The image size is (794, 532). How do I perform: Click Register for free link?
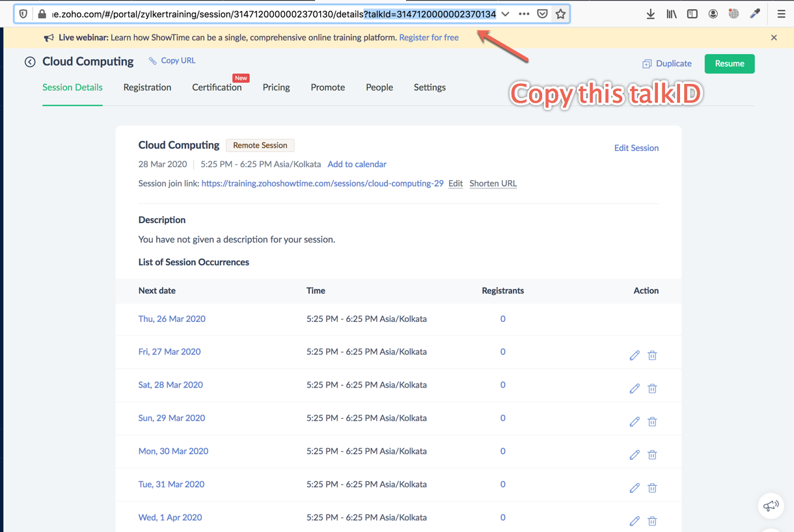[x=429, y=38]
